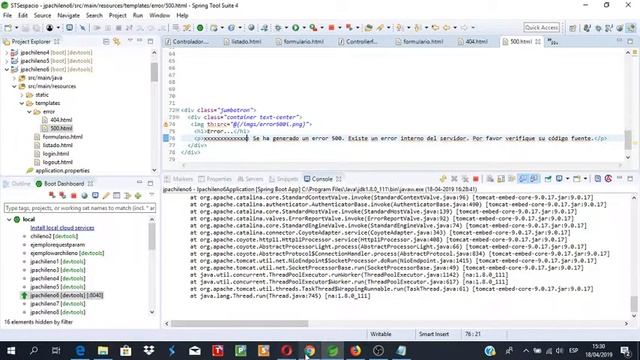The image size is (640, 360).
Task: Select ejemplorequestparam in Boot Dashboard
Action: pos(58,245)
